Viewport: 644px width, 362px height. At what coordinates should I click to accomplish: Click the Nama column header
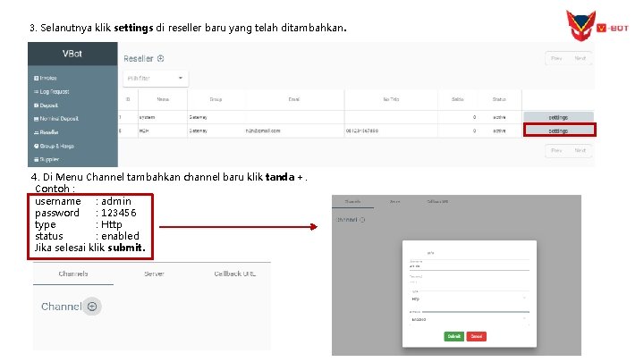(x=163, y=99)
